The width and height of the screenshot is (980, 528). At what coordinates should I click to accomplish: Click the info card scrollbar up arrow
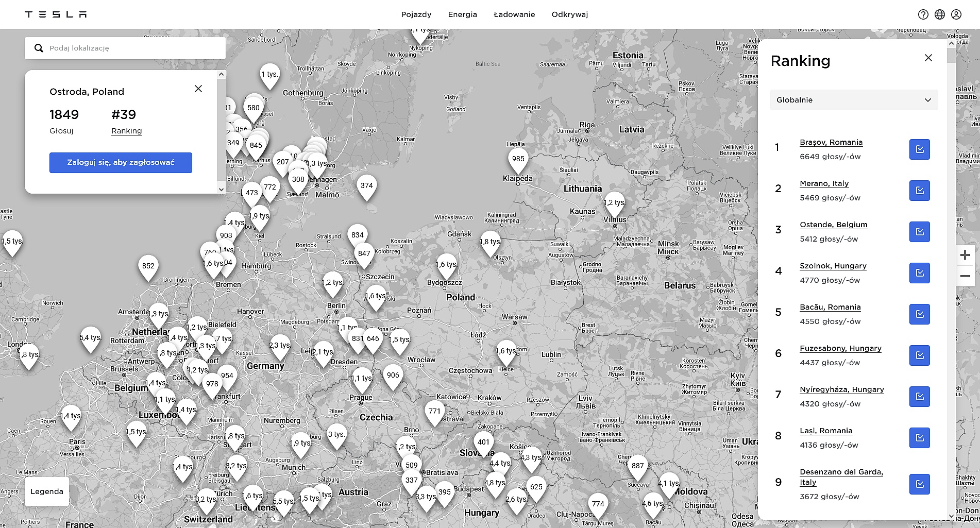click(x=222, y=74)
